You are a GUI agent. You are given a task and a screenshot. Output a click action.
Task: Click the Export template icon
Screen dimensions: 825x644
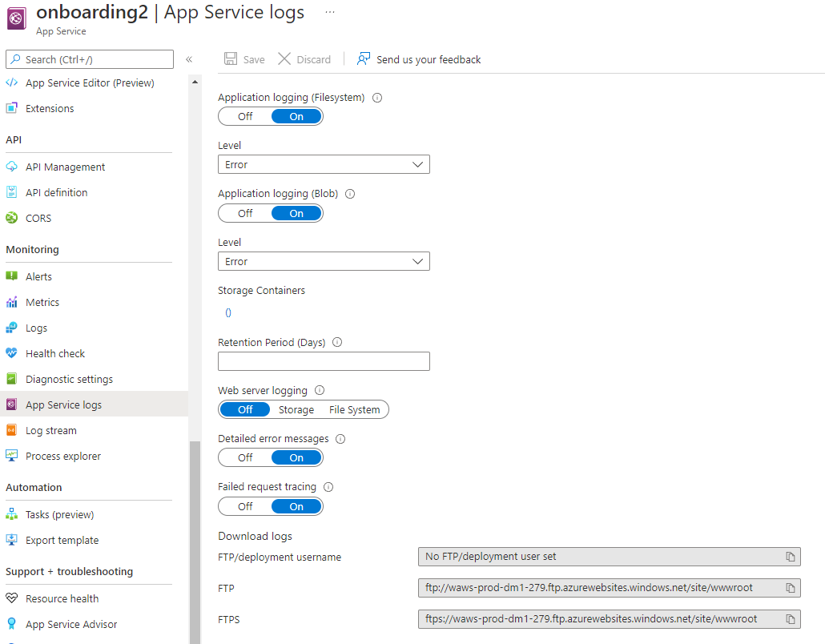[x=11, y=540]
